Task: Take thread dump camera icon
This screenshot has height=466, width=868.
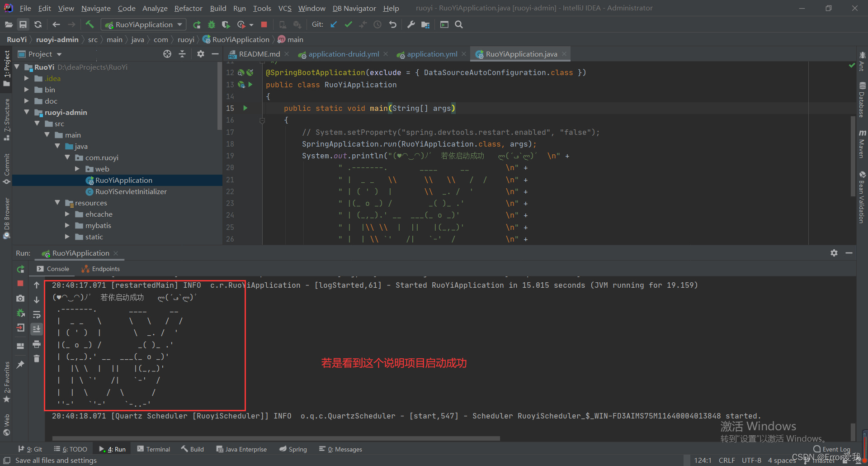Action: click(x=20, y=299)
